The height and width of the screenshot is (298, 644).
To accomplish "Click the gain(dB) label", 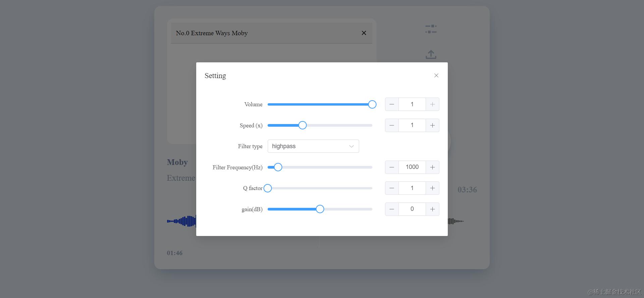I will 252,209.
